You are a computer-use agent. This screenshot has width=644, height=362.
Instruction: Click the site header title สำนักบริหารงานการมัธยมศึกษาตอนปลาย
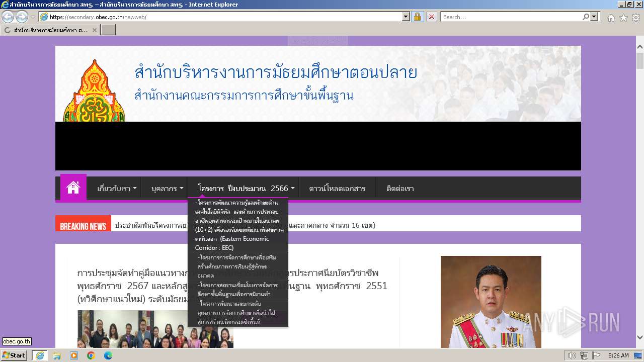276,72
